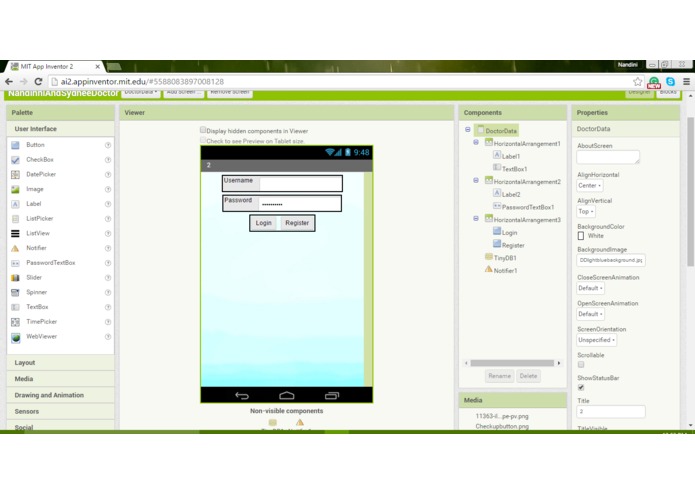695x494 pixels.
Task: Expand the Layout palette section
Action: 61,363
